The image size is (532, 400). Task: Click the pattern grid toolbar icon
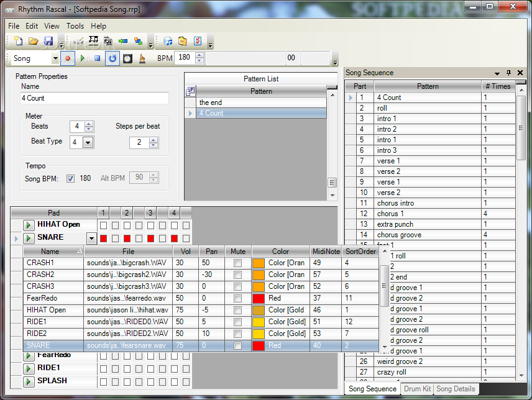[93, 41]
